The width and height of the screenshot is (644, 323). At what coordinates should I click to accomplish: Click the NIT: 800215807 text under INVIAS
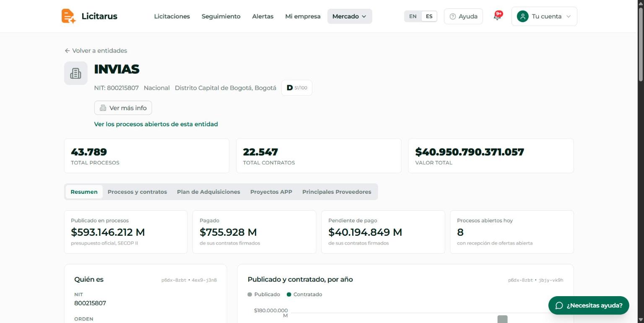click(x=117, y=88)
